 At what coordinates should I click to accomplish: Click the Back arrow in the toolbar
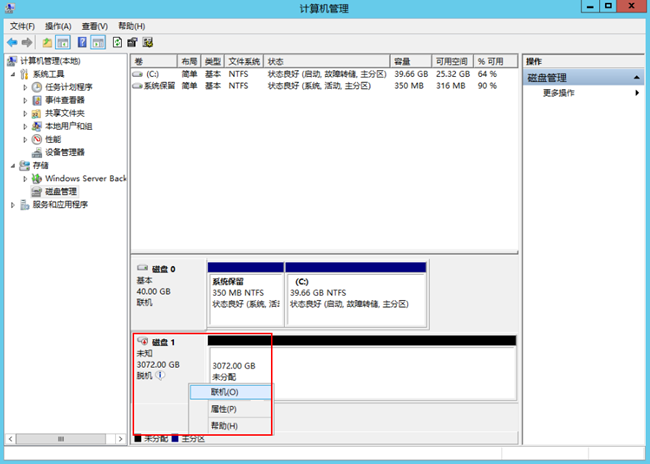coord(12,43)
